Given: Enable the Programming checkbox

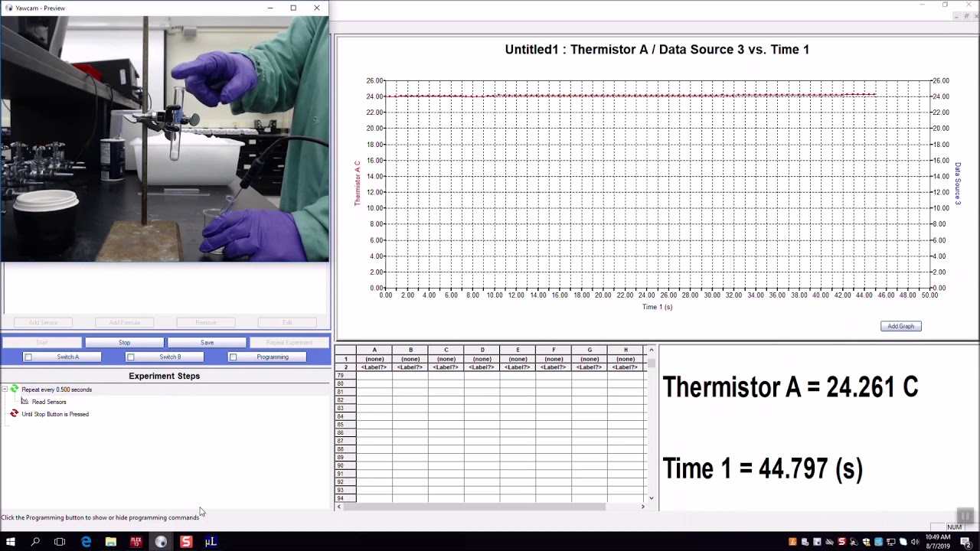Looking at the screenshot, I should (x=234, y=357).
